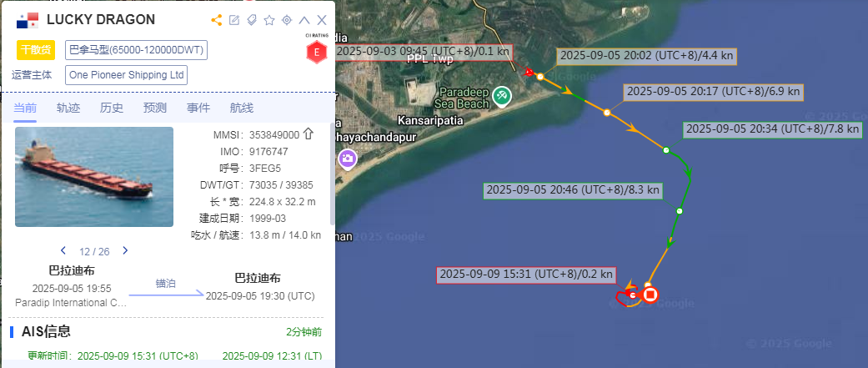The image size is (868, 368).
Task: Open the edit note icon
Action: tap(234, 21)
